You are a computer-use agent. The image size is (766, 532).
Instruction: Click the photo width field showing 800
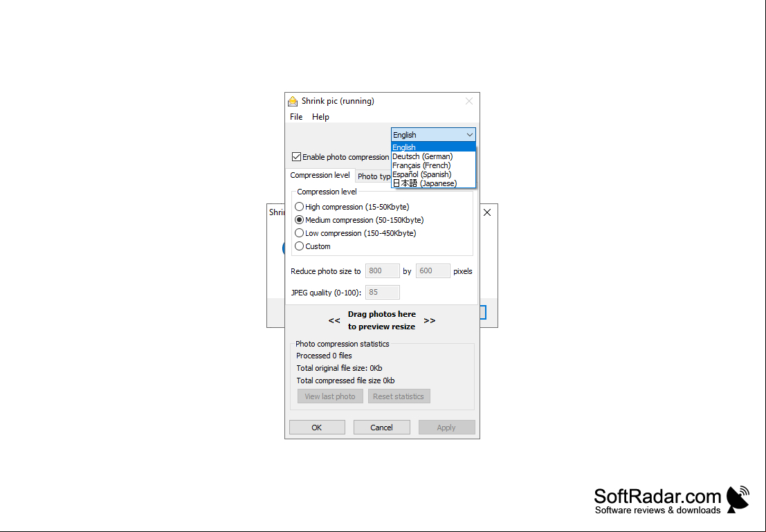click(x=383, y=270)
